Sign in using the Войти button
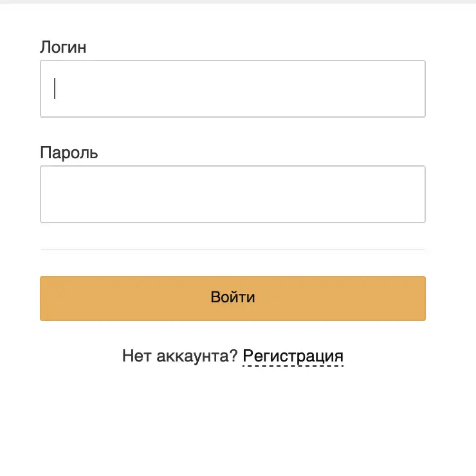 [232, 298]
